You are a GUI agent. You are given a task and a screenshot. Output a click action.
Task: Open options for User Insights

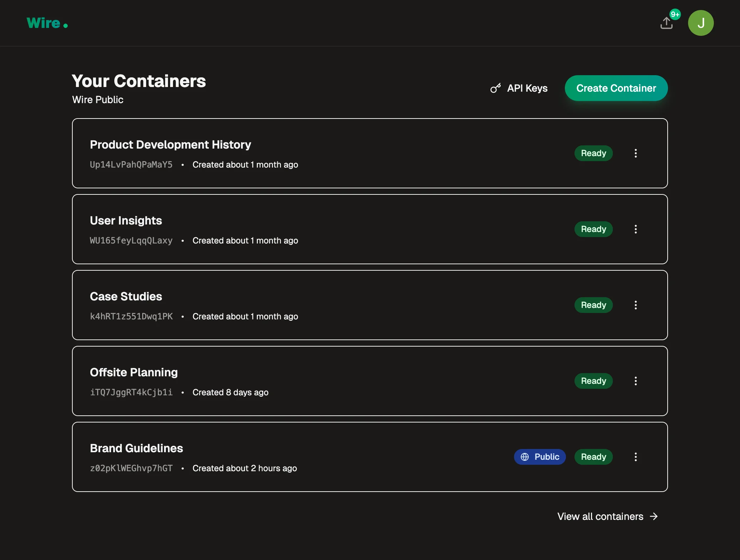point(636,229)
